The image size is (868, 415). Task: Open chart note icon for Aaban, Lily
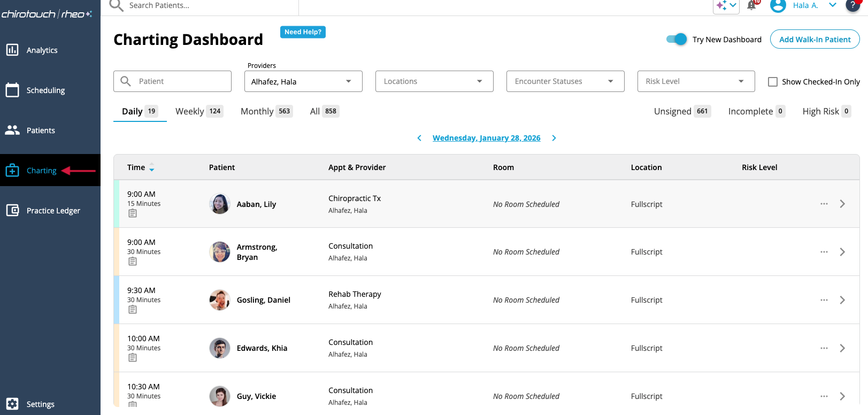coord(133,213)
